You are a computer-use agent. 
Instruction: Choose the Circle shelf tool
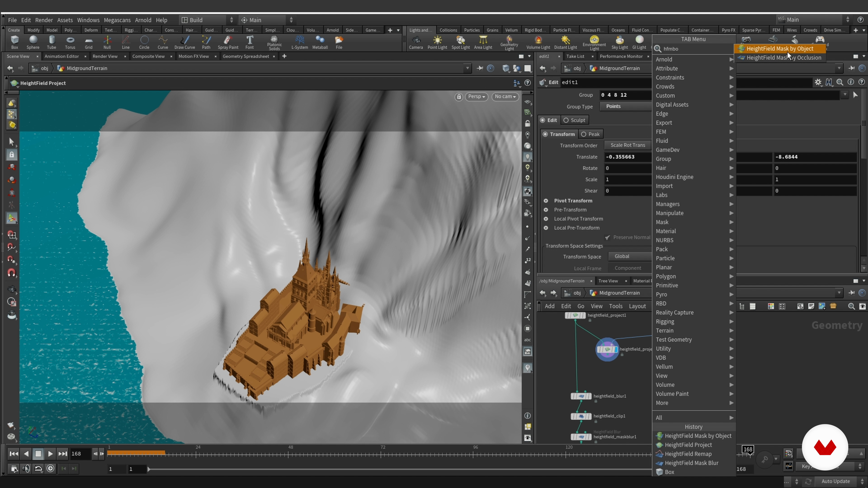click(x=144, y=42)
